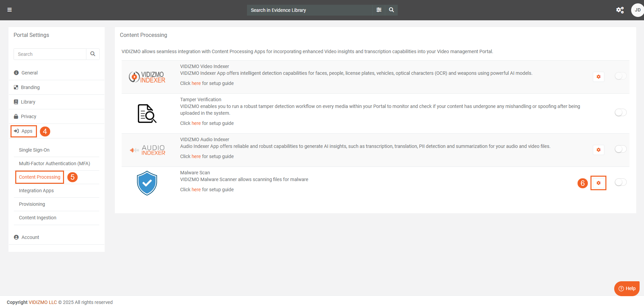Click the orange Help button
The height and width of the screenshot is (308, 644).
(627, 288)
